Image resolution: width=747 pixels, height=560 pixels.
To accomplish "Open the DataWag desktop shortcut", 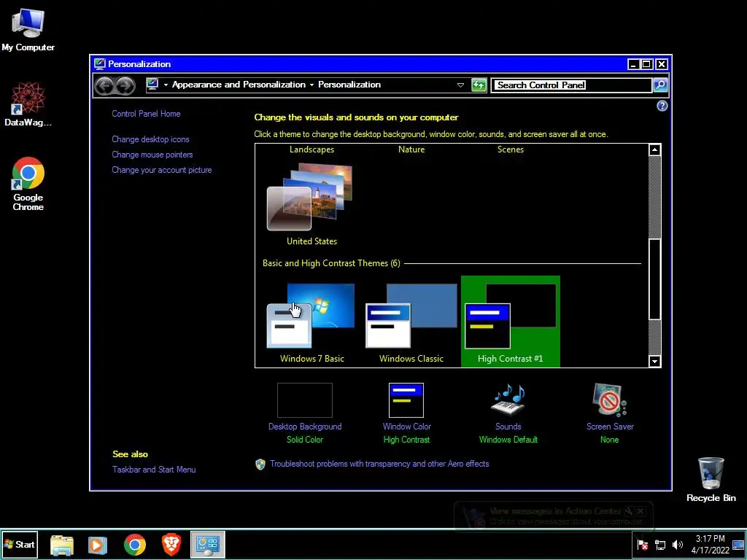I will click(x=28, y=104).
